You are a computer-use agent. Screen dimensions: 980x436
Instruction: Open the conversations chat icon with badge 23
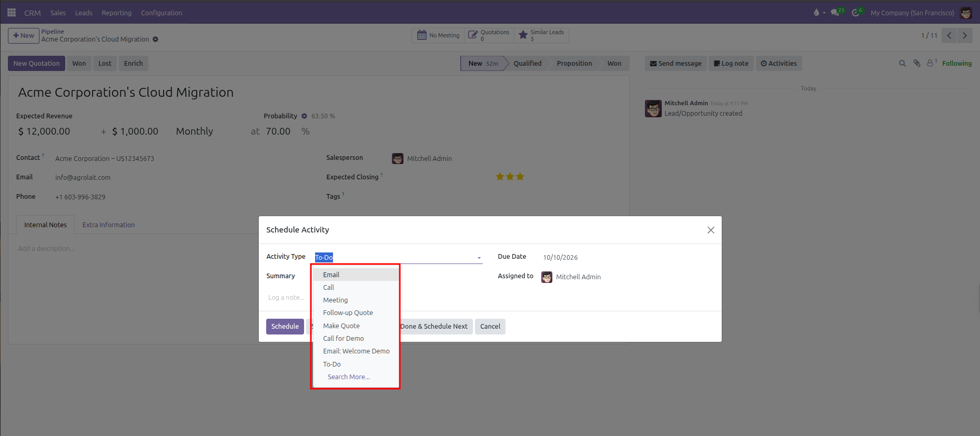tap(835, 13)
